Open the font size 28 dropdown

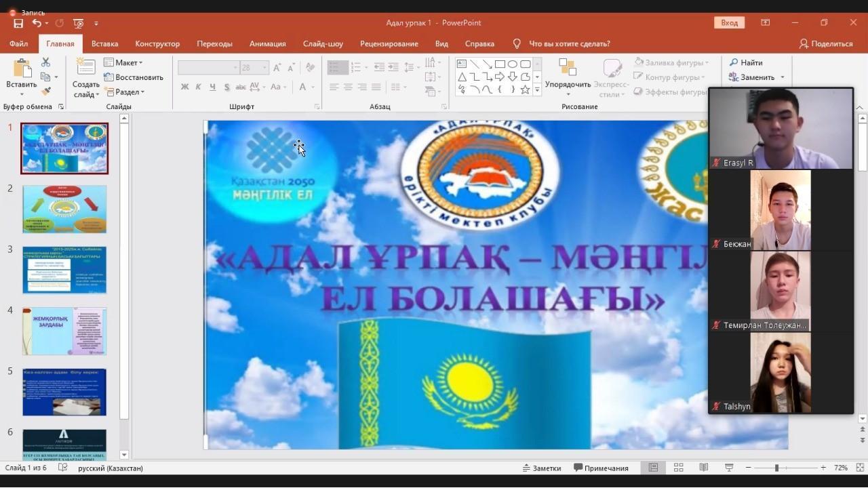click(265, 68)
